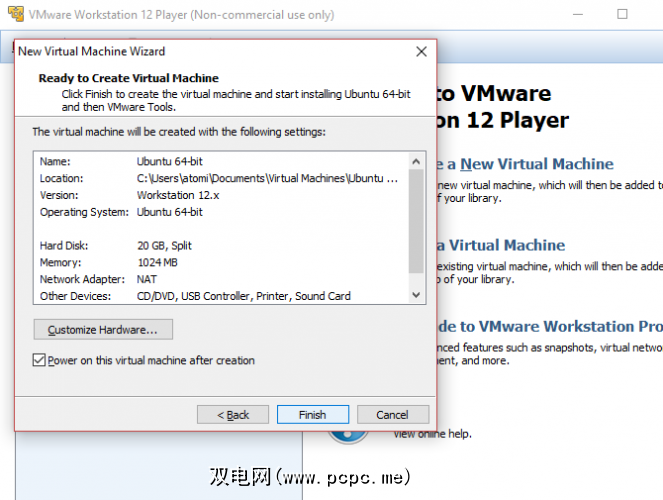
Task: Select the Hard Disk value '20 GB, Split'
Action: pyautogui.click(x=164, y=246)
